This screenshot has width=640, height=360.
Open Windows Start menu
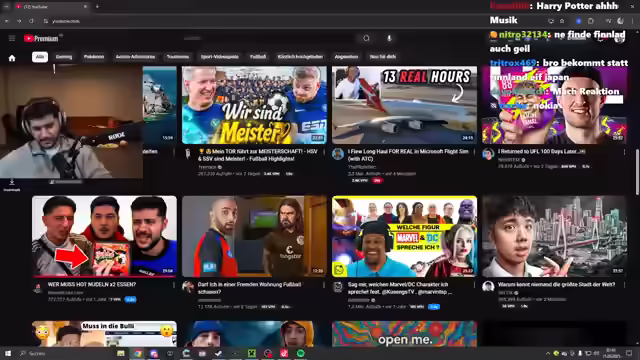tap(8, 353)
